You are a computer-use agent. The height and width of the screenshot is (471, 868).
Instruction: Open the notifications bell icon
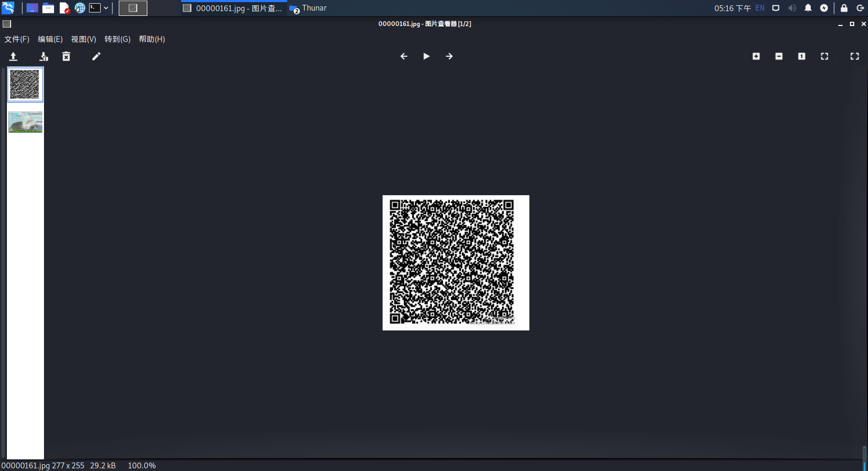click(808, 8)
